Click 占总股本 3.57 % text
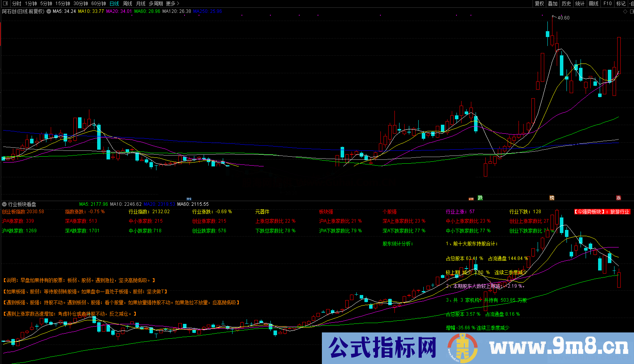634x364 pixels. [x=463, y=314]
